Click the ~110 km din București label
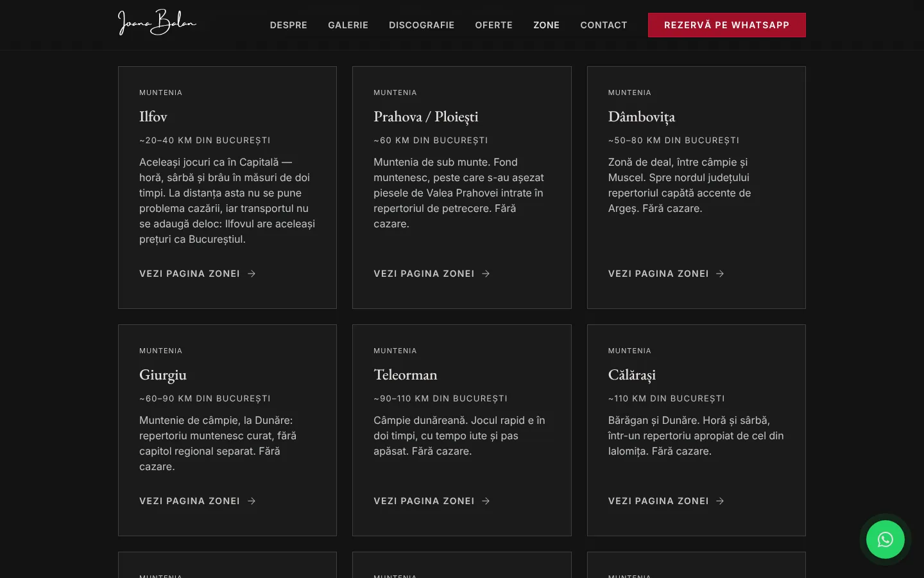 tap(667, 398)
